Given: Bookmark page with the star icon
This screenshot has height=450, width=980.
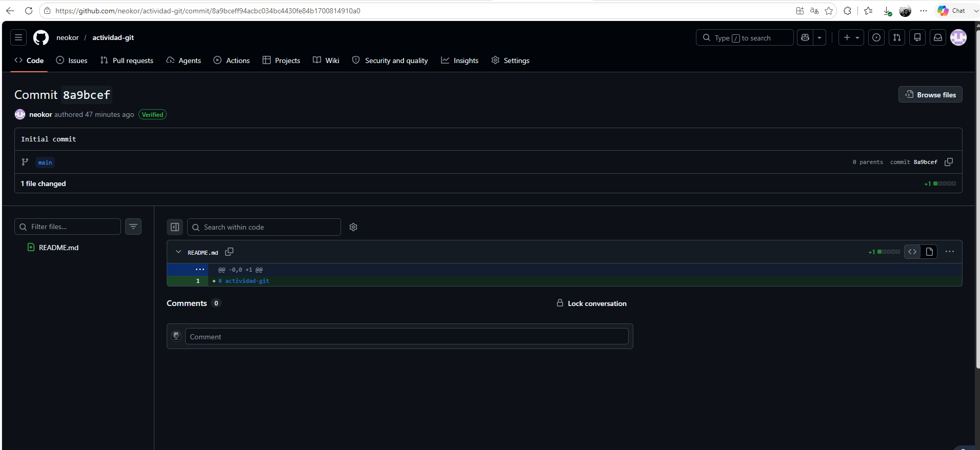Looking at the screenshot, I should click(829, 11).
